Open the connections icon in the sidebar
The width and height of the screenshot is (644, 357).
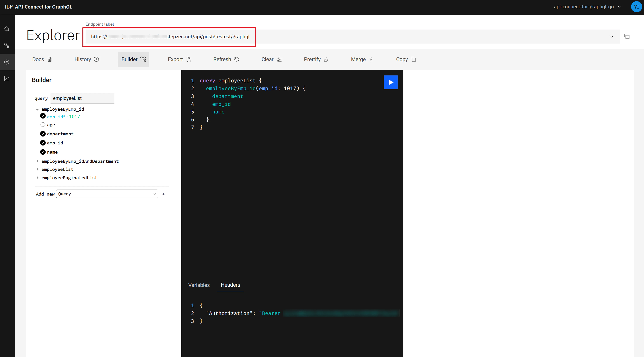7,46
